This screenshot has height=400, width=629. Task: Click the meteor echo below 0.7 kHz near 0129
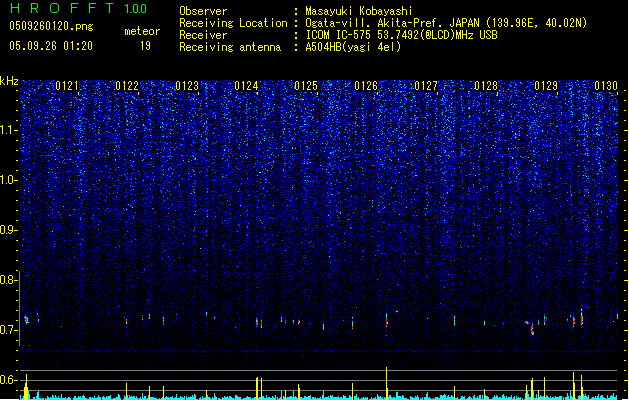pos(532,329)
